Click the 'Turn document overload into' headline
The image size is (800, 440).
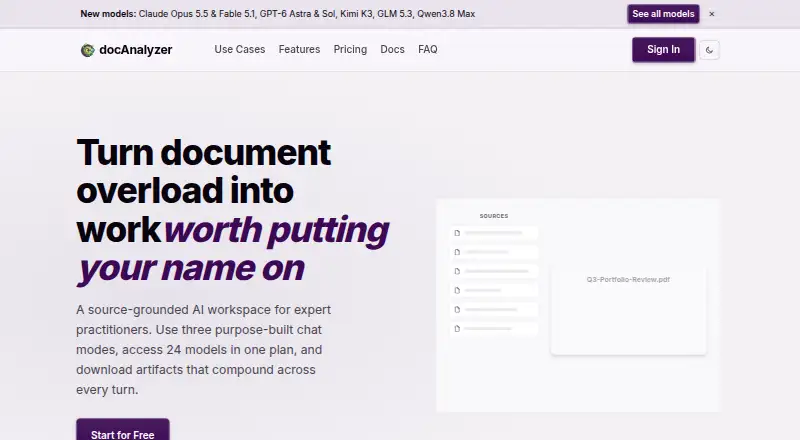coord(204,171)
